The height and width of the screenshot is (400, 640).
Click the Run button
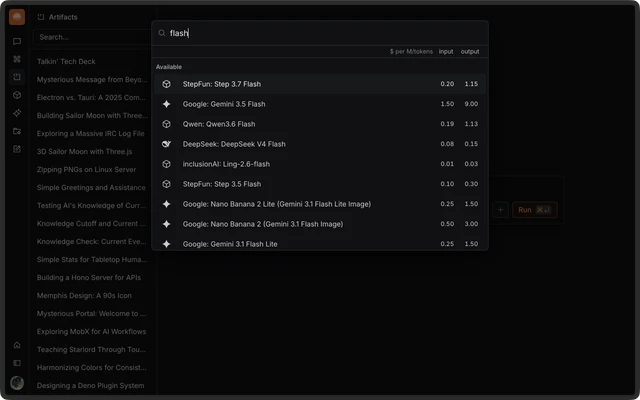[x=535, y=210]
